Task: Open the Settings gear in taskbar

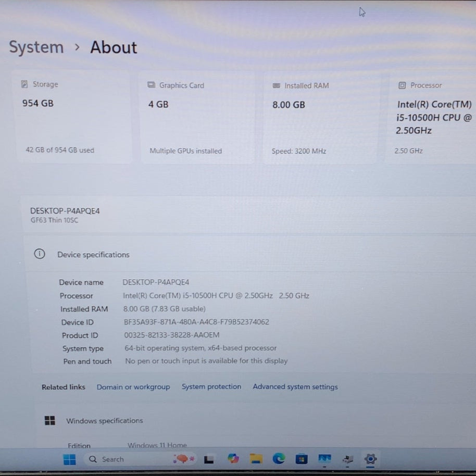Action: coord(370,458)
